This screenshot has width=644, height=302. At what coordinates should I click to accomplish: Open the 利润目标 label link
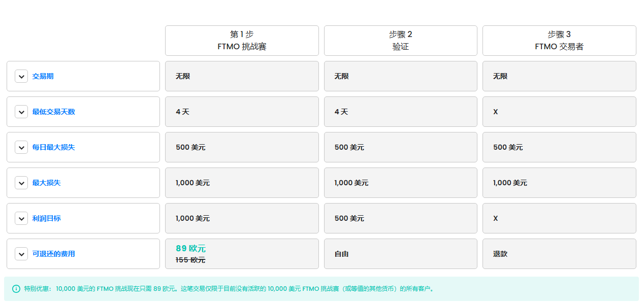47,218
